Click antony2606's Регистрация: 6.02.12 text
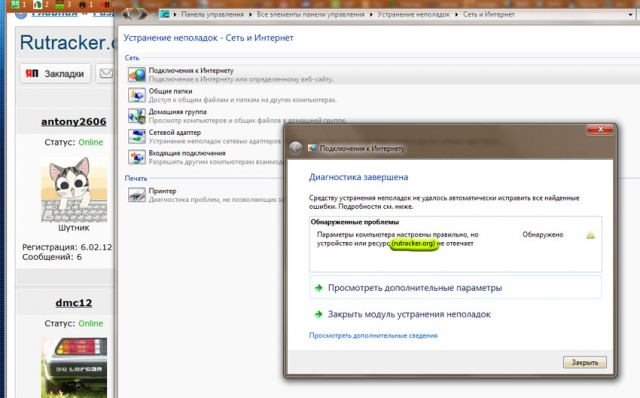Viewport: 640px width, 398px height. click(67, 247)
